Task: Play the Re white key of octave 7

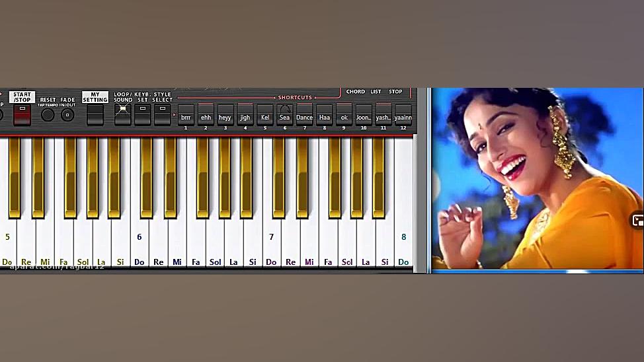Action: [290, 244]
